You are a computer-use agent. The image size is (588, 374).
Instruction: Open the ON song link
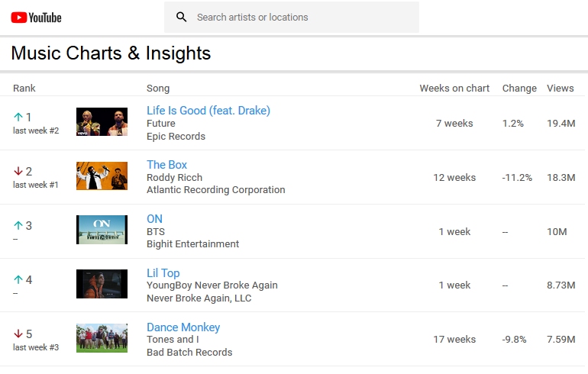point(154,219)
